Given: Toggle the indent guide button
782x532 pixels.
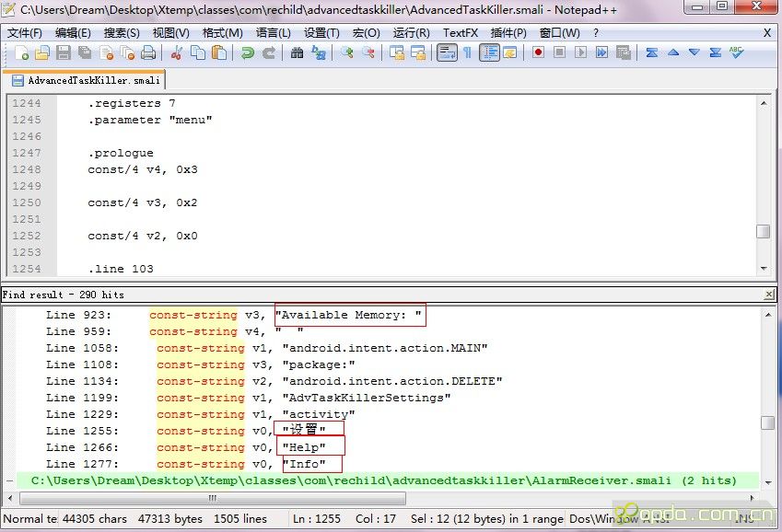Looking at the screenshot, I should coord(489,53).
